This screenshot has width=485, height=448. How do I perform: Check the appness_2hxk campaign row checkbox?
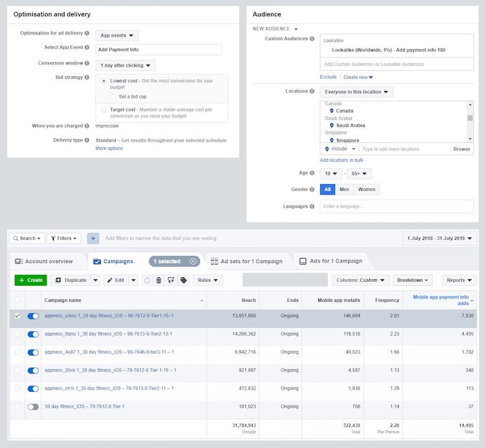[x=17, y=370]
